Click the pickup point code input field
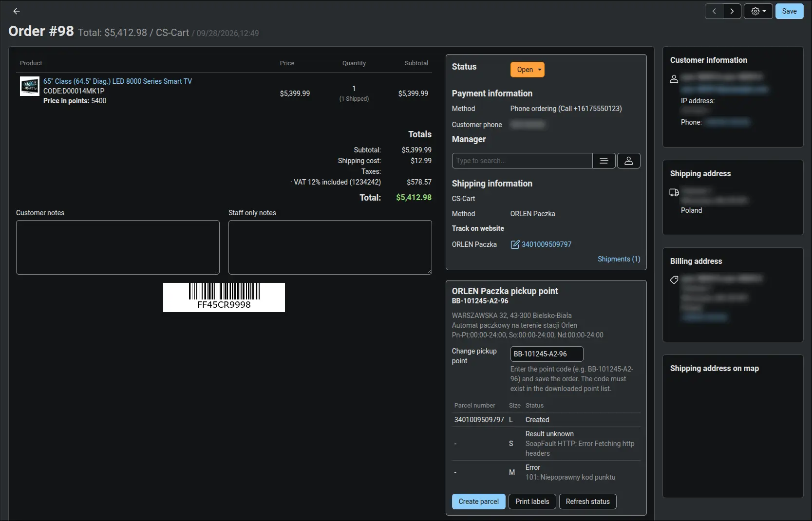This screenshot has height=521, width=812. [x=547, y=354]
